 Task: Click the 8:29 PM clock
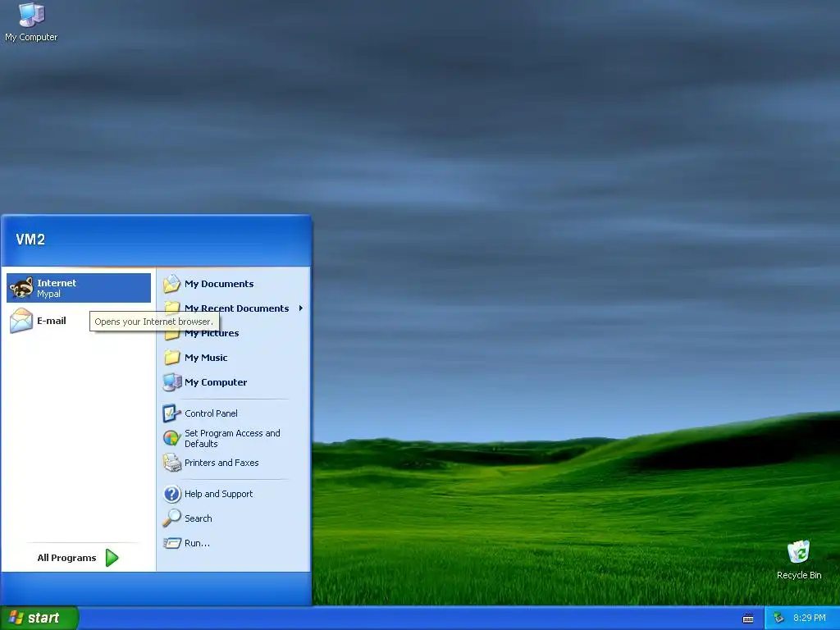(x=809, y=618)
